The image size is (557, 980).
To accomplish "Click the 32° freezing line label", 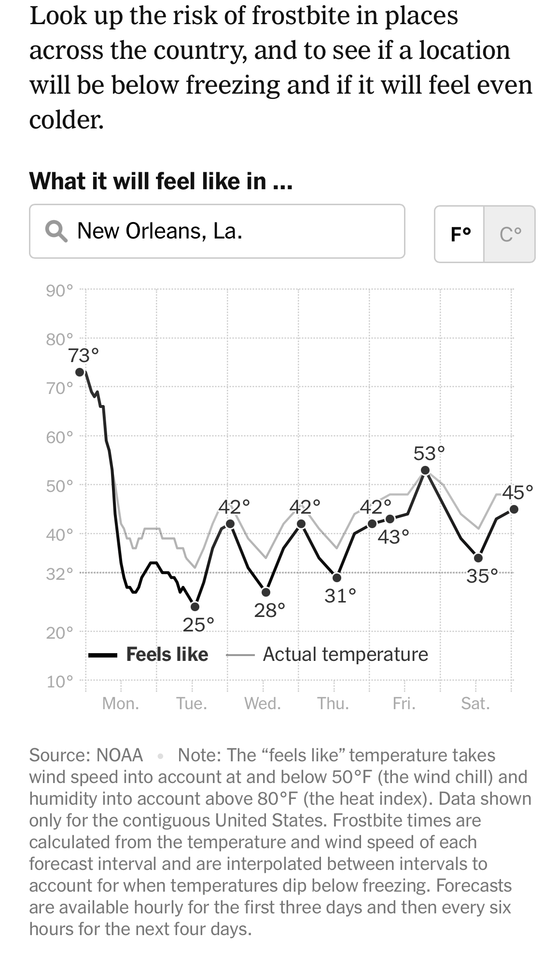I will (x=60, y=574).
